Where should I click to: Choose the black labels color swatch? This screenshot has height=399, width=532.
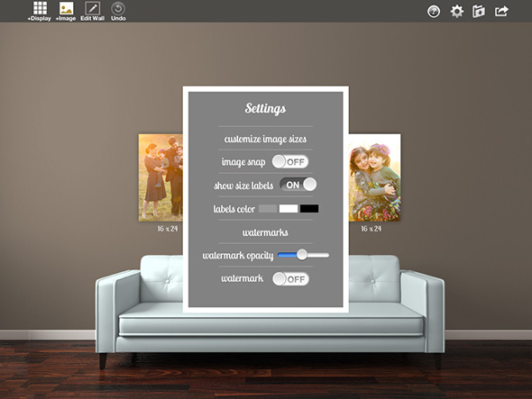click(309, 208)
